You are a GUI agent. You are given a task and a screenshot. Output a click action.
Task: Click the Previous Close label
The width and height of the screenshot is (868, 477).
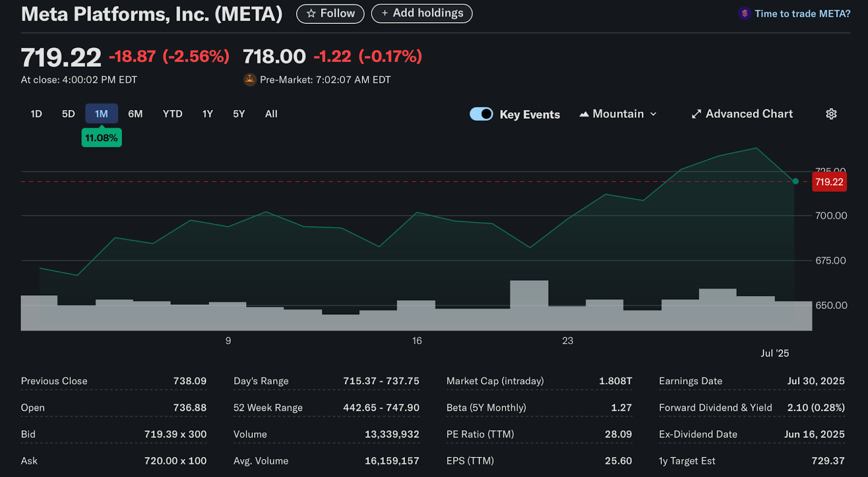pos(54,381)
